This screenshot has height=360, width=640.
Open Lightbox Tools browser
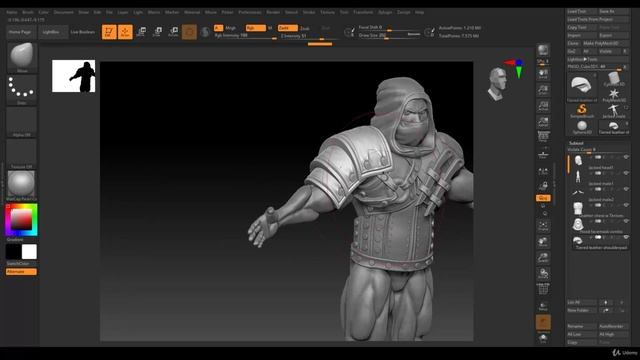(598, 59)
